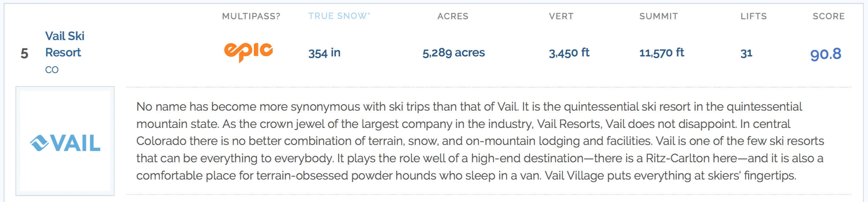Click the 90.8 score value
Viewport: 868px width, 202px height.
825,54
